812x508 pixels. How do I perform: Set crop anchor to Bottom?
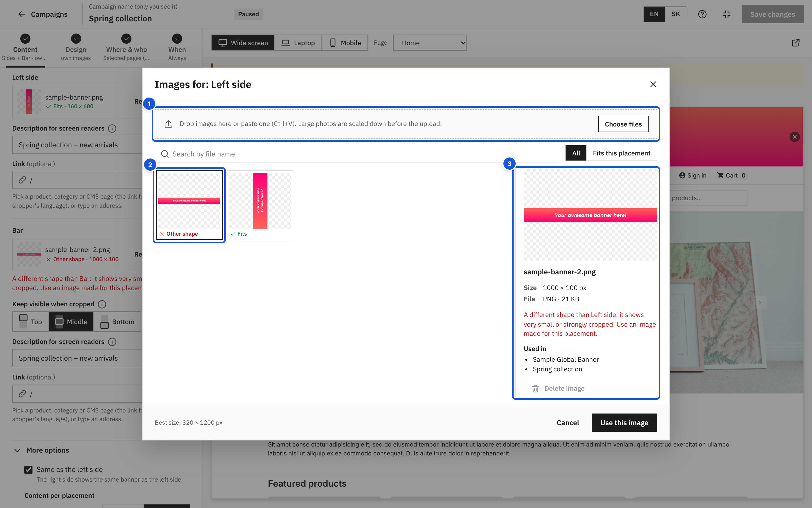pos(117,322)
